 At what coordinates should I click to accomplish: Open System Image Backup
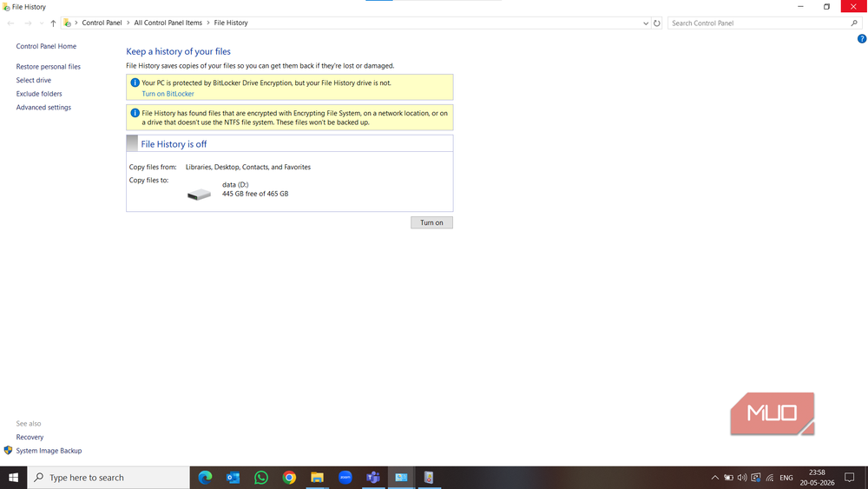point(49,451)
